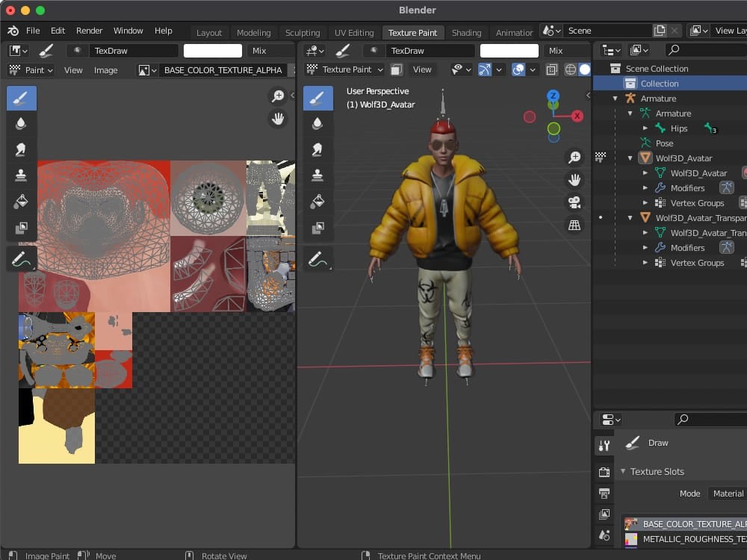Select the Draw brush tool in image editor
This screenshot has height=560, width=747.
[22, 99]
